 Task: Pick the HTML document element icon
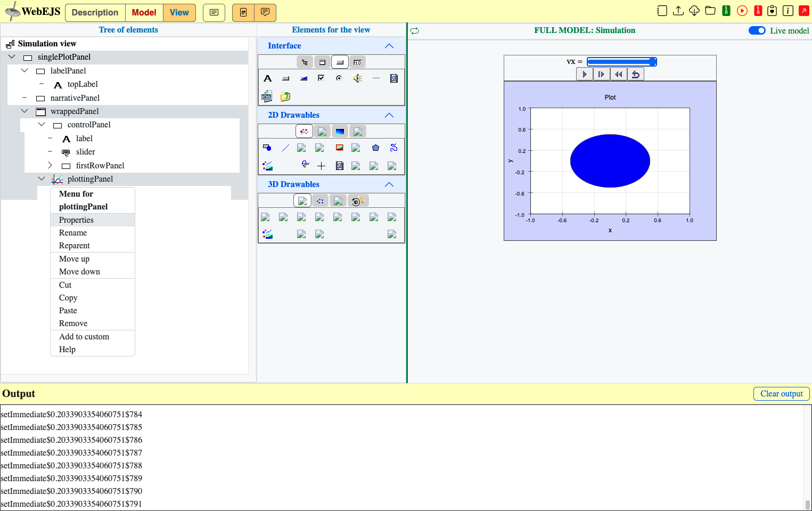tap(267, 96)
